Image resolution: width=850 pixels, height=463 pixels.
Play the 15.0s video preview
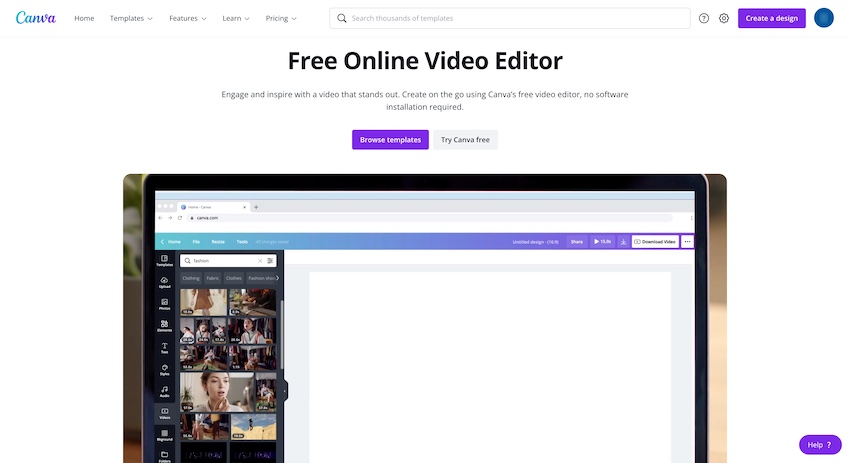(x=602, y=242)
